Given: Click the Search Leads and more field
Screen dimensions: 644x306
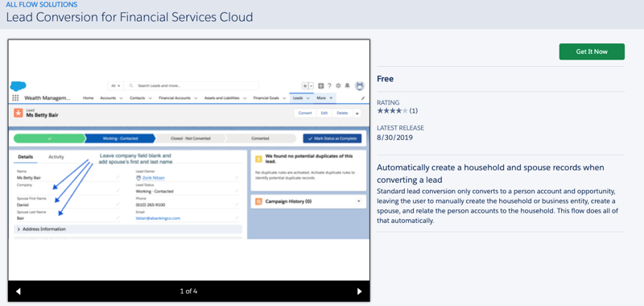Looking at the screenshot, I should click(x=192, y=86).
